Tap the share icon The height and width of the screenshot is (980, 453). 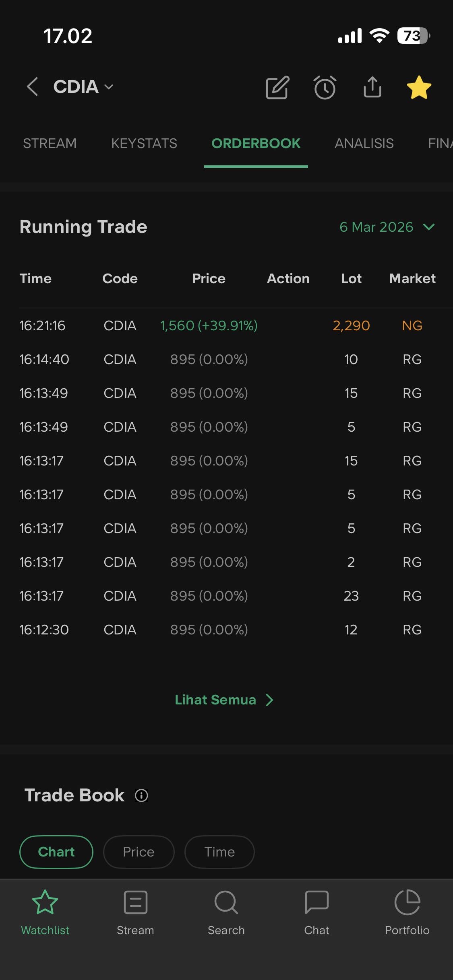(372, 87)
